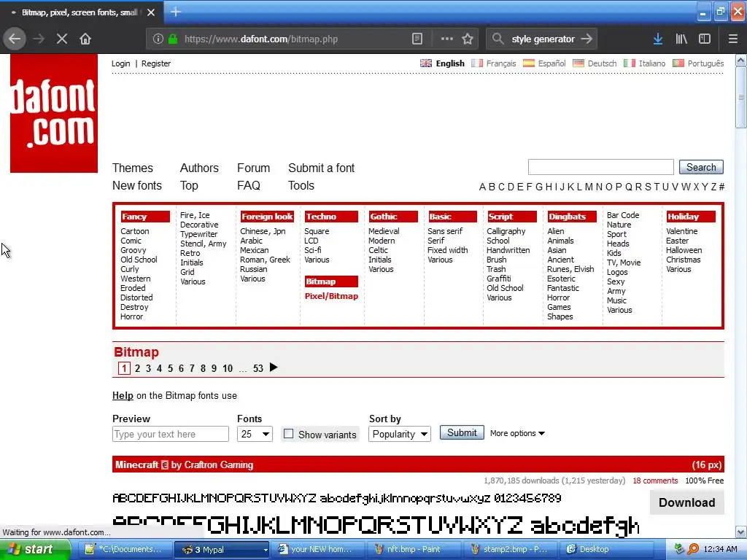Open the hamburger application menu
Screen dimensions: 747x560
coord(732,39)
